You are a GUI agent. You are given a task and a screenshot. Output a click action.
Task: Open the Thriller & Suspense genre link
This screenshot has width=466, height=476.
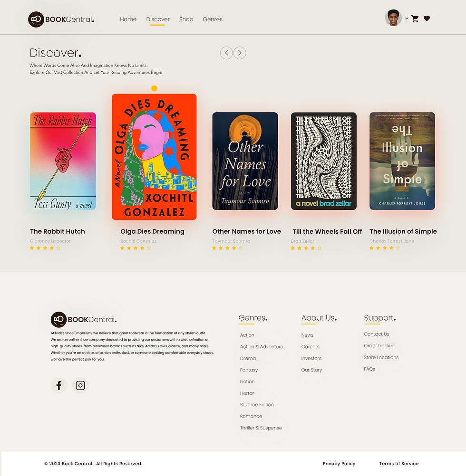pos(261,428)
